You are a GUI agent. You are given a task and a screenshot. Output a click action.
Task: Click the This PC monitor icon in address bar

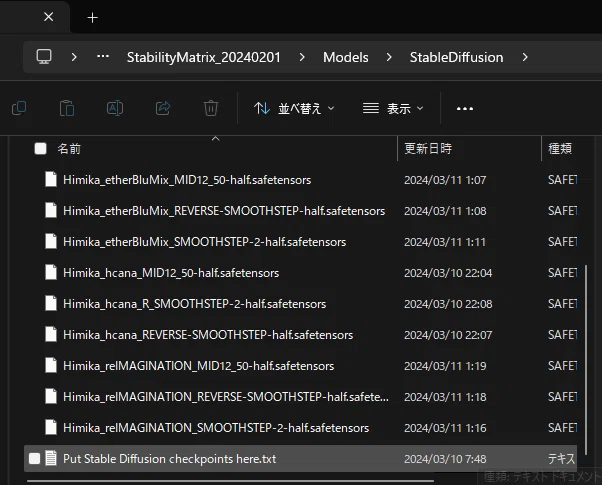44,57
